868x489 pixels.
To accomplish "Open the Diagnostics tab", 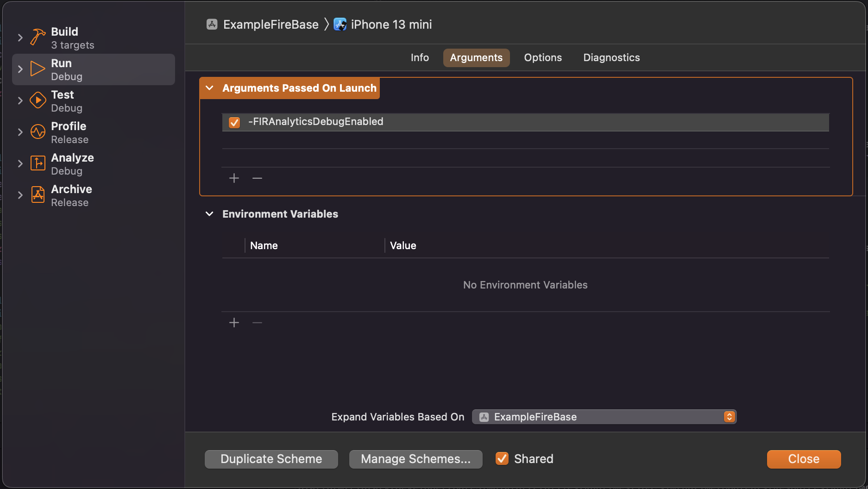I will click(611, 57).
